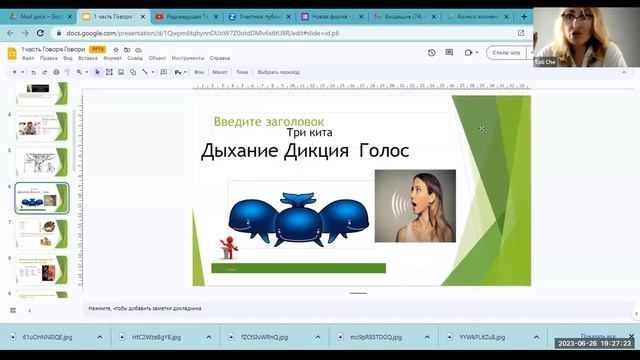This screenshot has height=360, width=640.
Task: Open the new slide layout dropdown arrow
Action: tap(22, 72)
